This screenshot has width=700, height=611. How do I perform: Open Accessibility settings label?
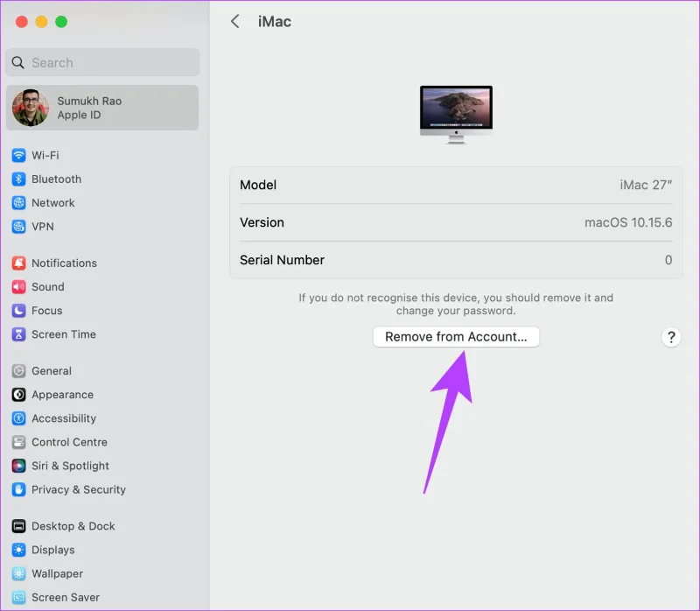pos(64,418)
